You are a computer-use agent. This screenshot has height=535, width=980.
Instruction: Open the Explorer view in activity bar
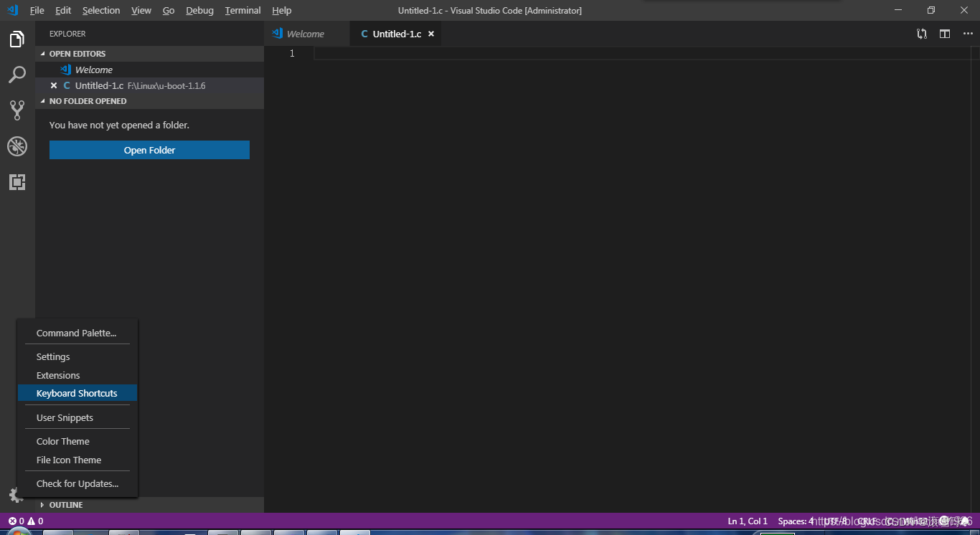pyautogui.click(x=17, y=39)
